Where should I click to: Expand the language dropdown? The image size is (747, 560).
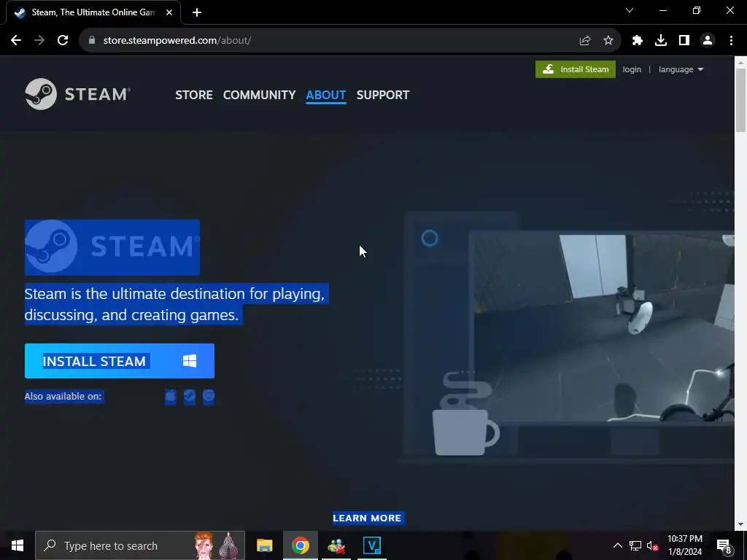pos(681,69)
